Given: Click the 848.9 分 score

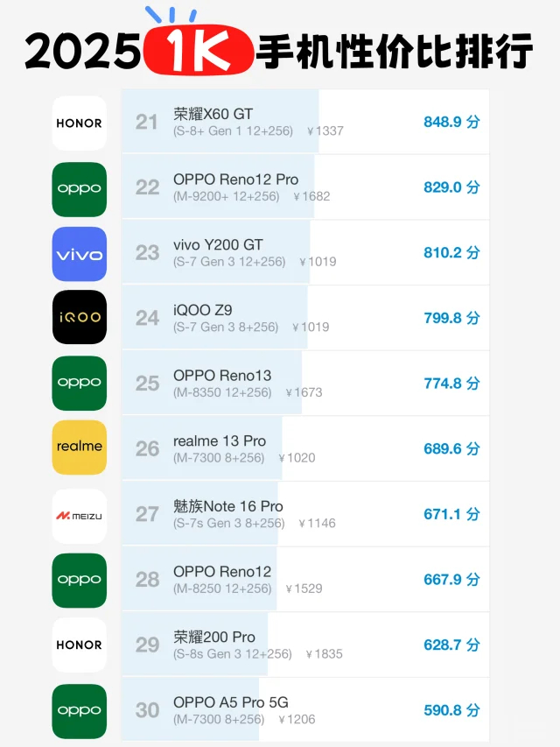Looking at the screenshot, I should [x=451, y=122].
